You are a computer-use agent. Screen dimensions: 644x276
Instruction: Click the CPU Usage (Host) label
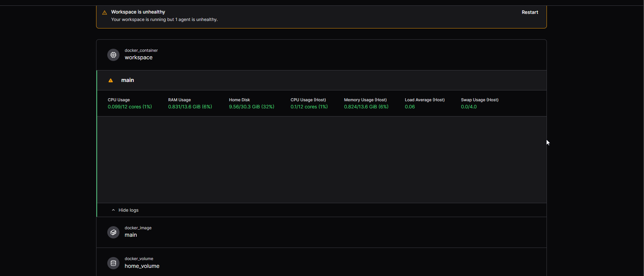point(308,100)
